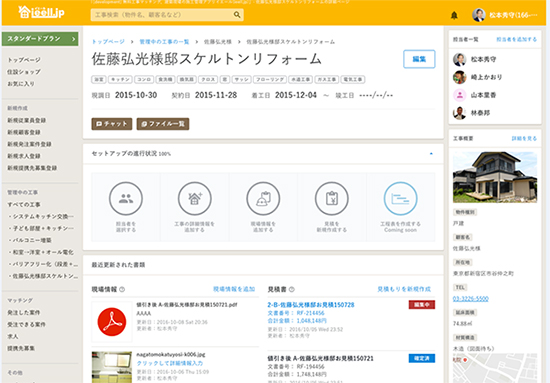Collapse the セットアップの進行状況 section
The image size is (550, 383).
[431, 154]
